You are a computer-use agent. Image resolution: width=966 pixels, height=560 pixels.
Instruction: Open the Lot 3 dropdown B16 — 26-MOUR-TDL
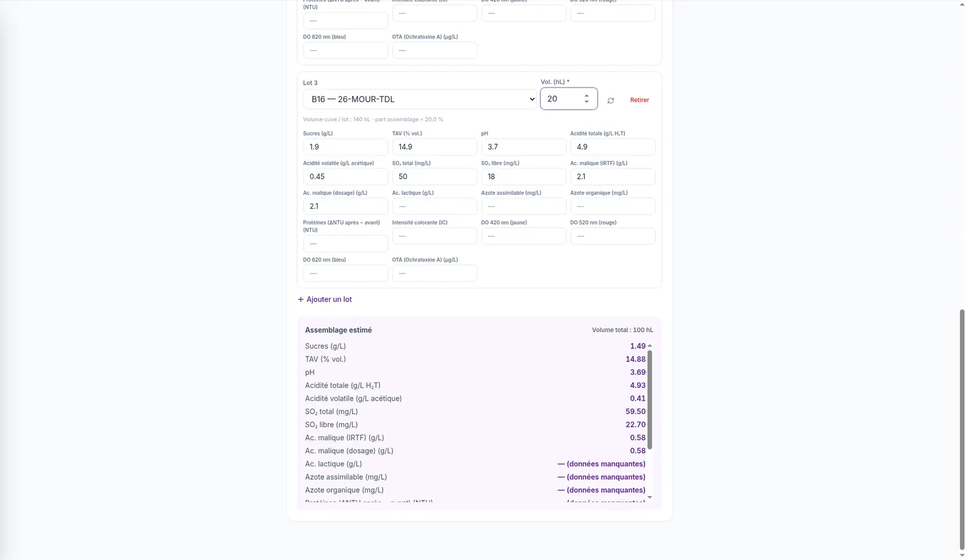tap(420, 99)
